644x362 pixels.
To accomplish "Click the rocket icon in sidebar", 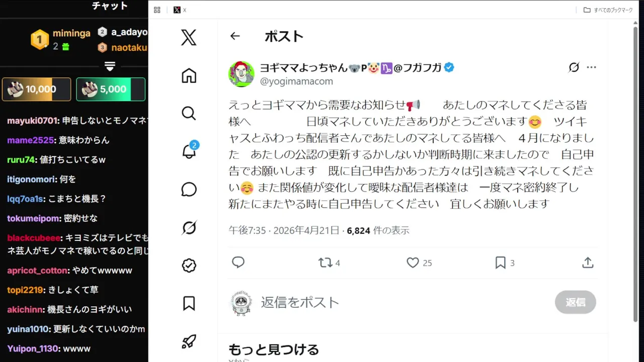I will tap(189, 342).
